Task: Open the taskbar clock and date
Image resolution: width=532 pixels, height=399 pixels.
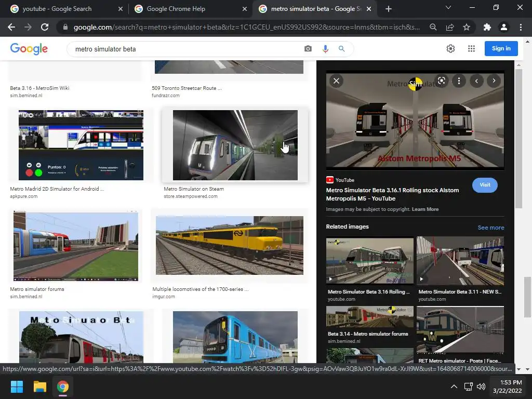Action: (x=507, y=387)
